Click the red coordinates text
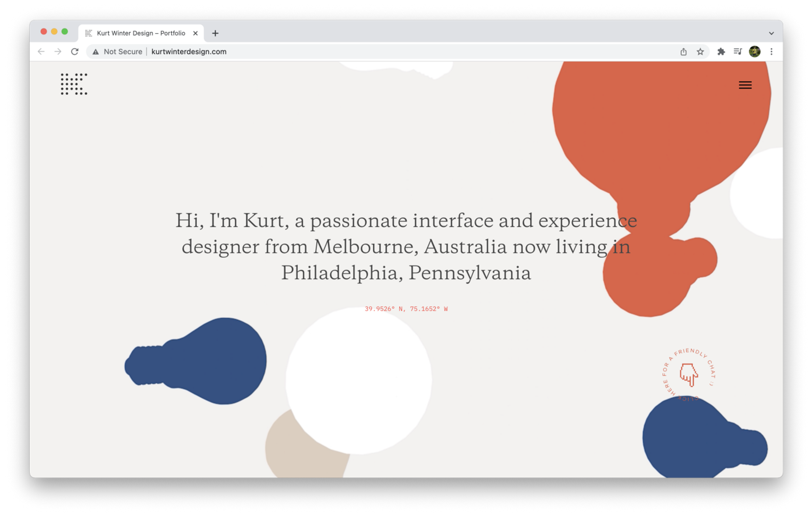Screen dimensions: 812x516 tap(406, 309)
